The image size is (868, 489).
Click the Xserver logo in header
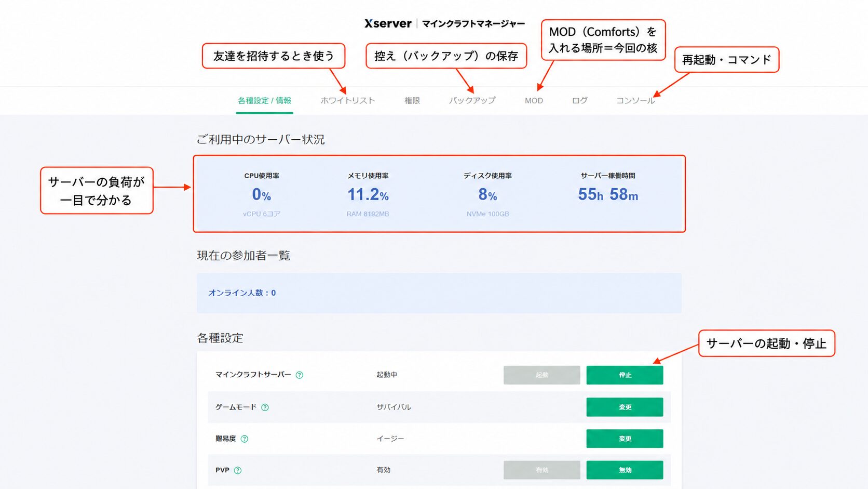(x=388, y=23)
